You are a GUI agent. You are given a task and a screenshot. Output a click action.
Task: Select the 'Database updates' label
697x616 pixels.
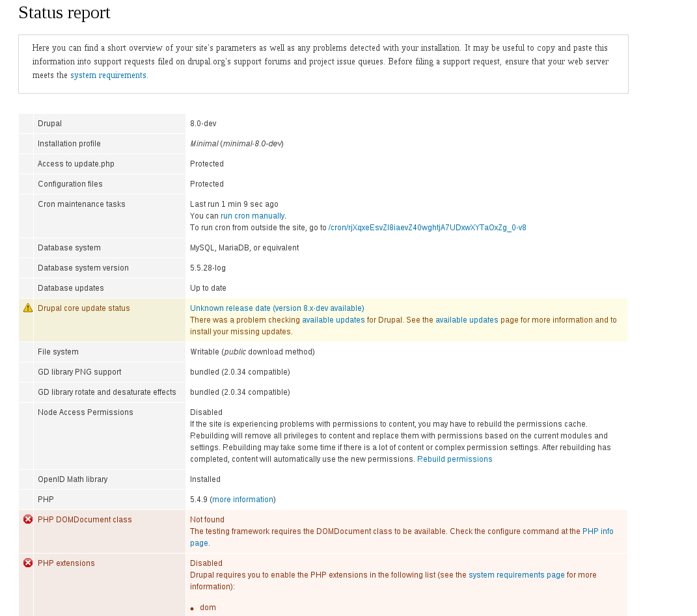coord(71,288)
